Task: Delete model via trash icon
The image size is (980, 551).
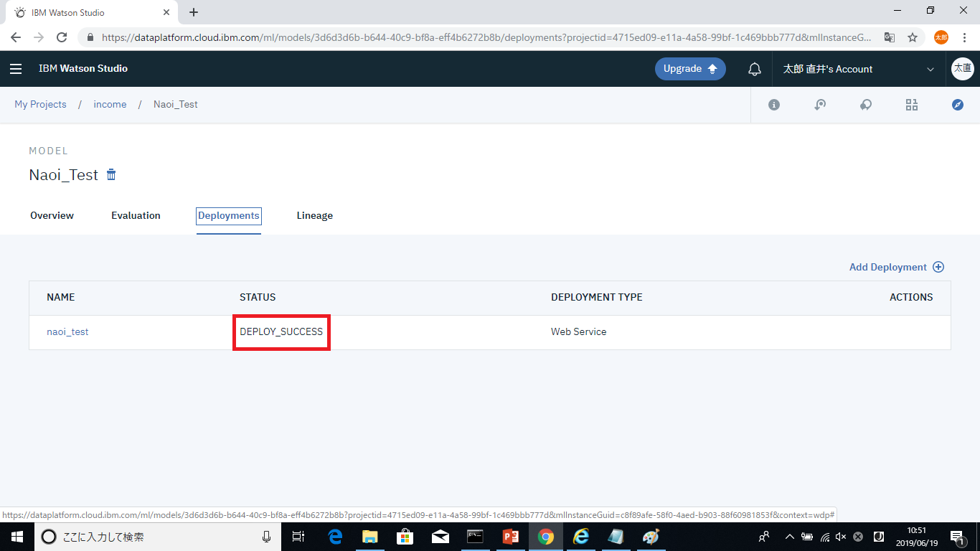Action: coord(111,174)
